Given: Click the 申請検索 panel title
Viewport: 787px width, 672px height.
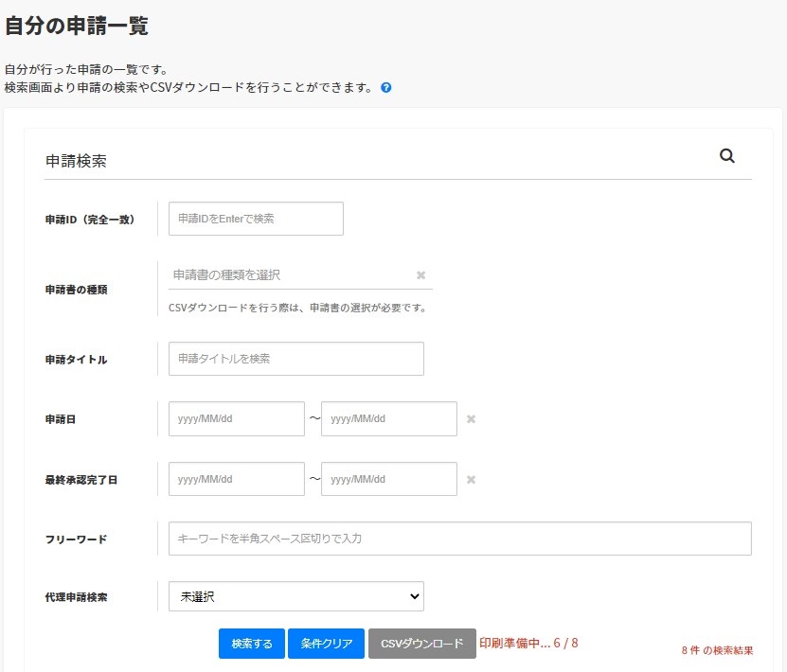Looking at the screenshot, I should (76, 161).
